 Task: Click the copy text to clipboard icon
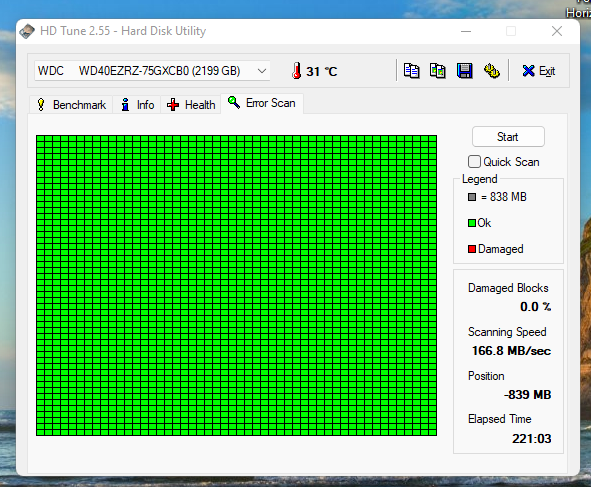pos(411,70)
